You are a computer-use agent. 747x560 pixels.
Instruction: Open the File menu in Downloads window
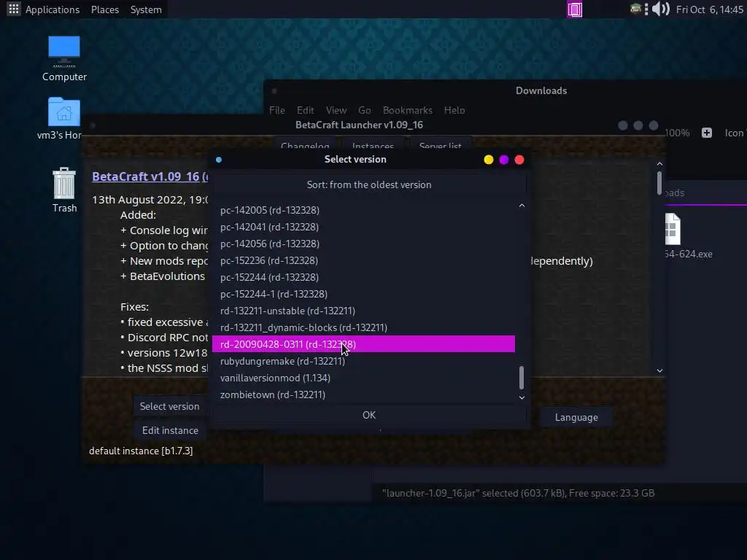click(276, 110)
